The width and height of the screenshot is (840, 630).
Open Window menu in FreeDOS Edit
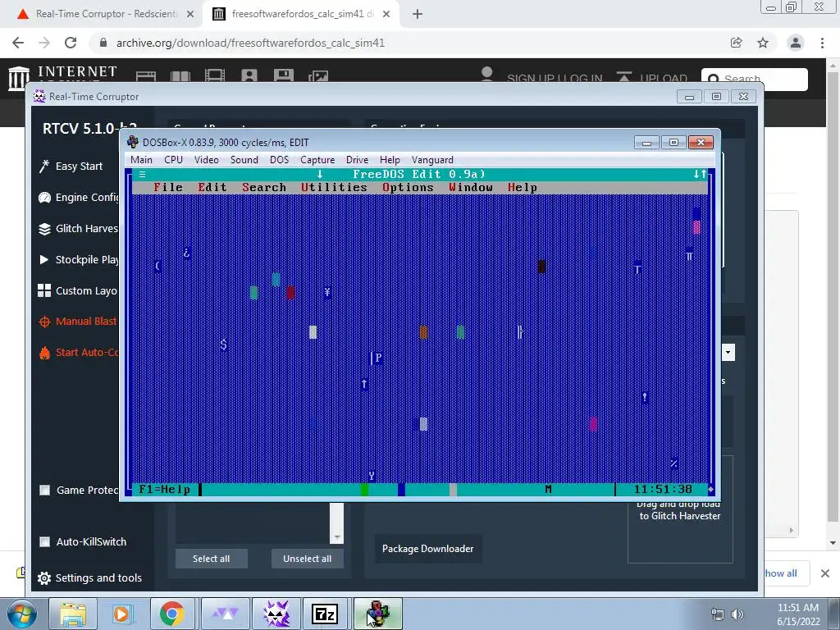[x=471, y=188]
